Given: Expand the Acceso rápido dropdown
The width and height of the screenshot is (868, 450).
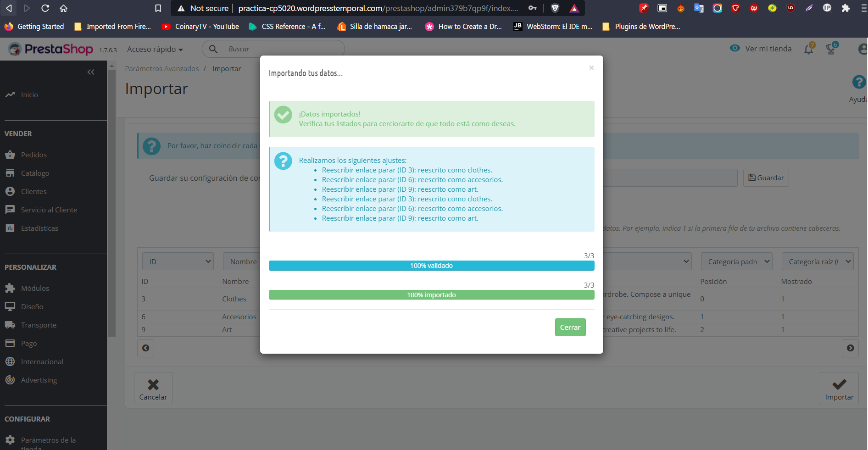Looking at the screenshot, I should (x=155, y=49).
